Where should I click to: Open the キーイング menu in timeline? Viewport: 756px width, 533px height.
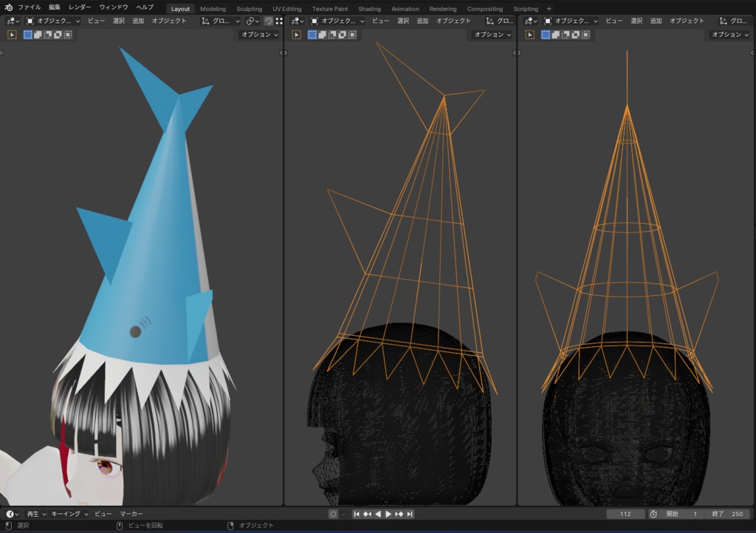(69, 515)
